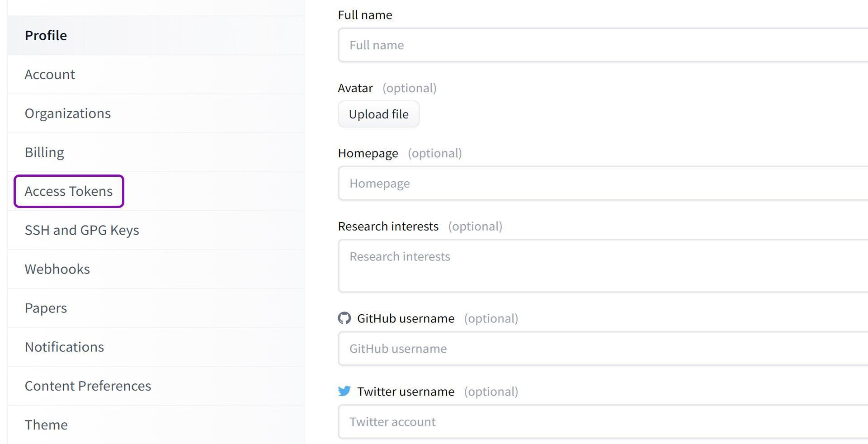Focus the Full name input field
868x444 pixels.
(x=603, y=45)
